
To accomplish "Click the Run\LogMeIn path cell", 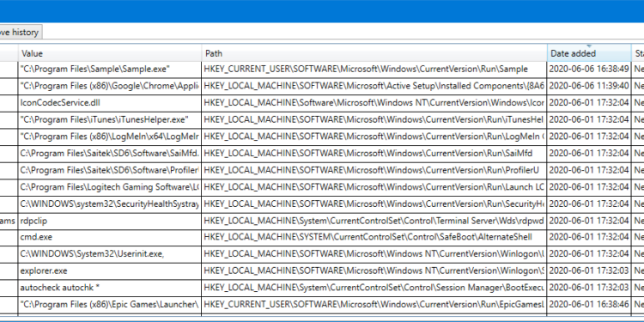I will pos(374,137).
